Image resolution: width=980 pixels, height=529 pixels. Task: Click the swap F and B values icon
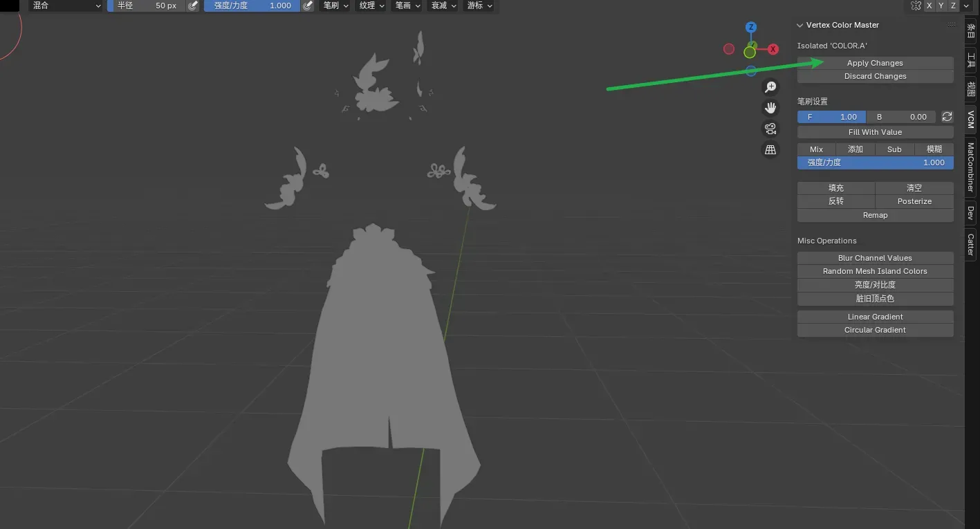coord(947,117)
